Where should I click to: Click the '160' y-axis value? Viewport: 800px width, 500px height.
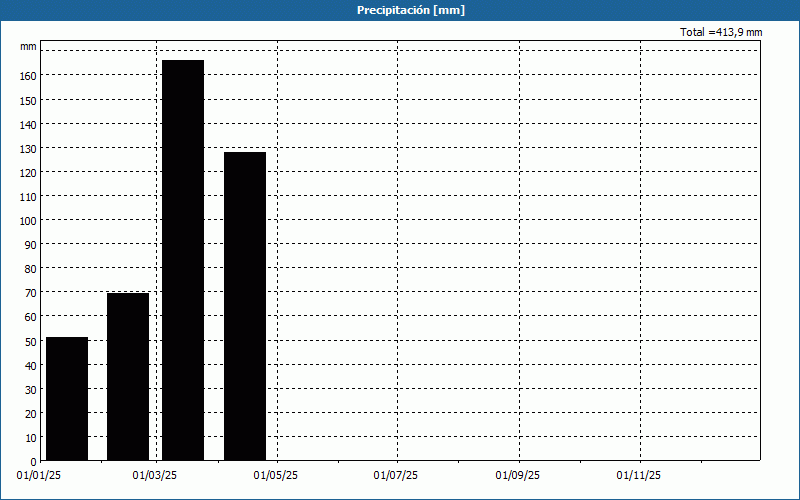29,76
